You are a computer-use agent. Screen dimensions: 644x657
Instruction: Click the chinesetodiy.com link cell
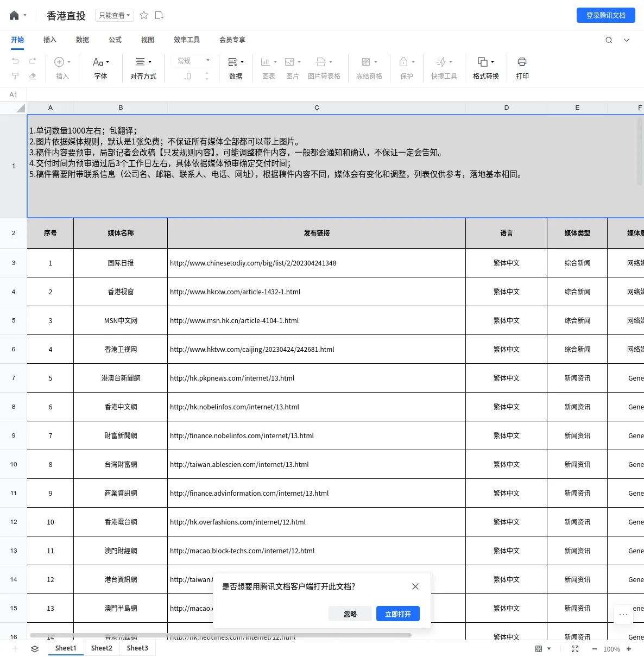[x=317, y=263]
